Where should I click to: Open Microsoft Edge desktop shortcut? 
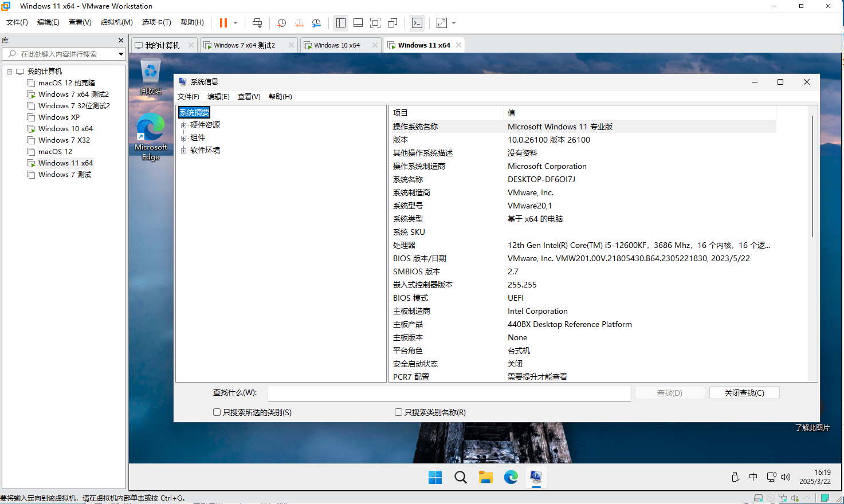pos(151,137)
